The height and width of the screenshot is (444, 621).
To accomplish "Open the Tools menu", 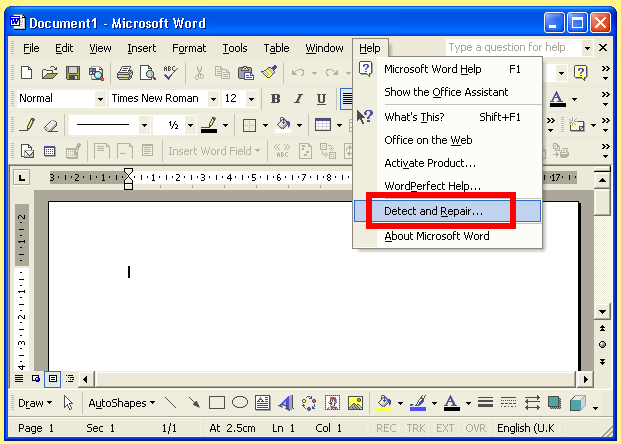I will point(234,48).
